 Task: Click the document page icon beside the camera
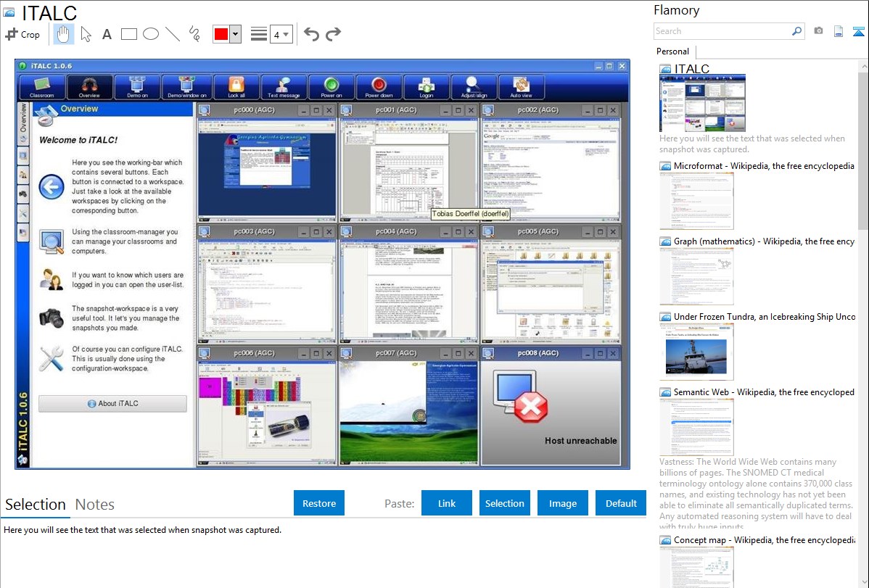point(839,31)
